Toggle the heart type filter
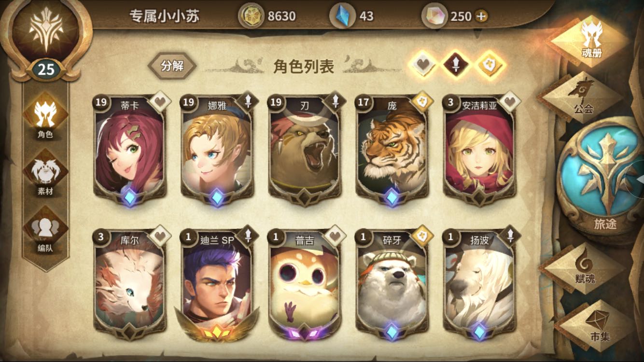This screenshot has width=644, height=362. tap(423, 64)
